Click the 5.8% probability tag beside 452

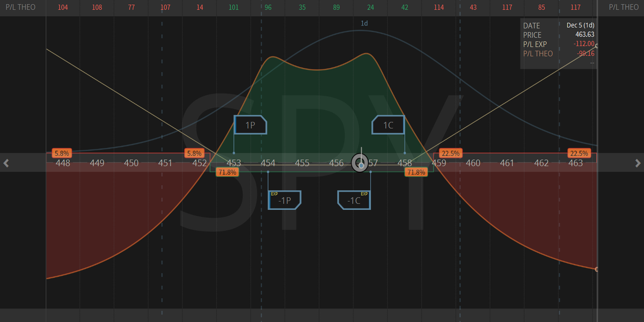[x=194, y=153]
